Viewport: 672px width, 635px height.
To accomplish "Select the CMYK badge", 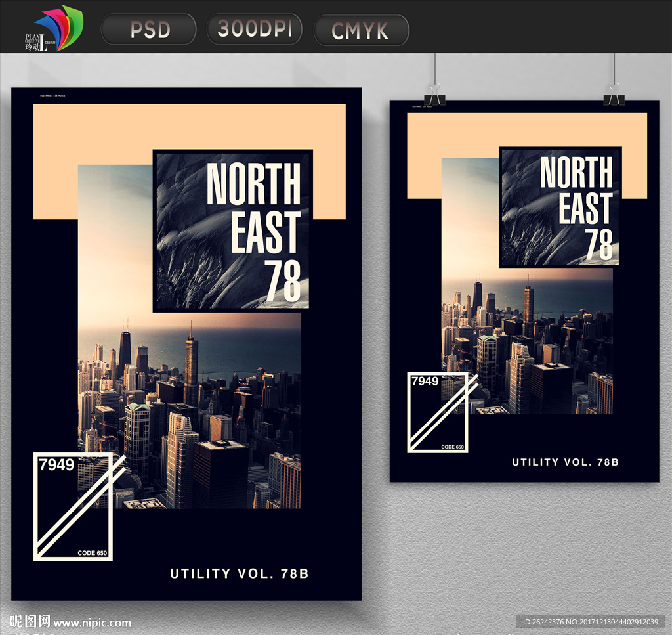I will click(x=361, y=30).
